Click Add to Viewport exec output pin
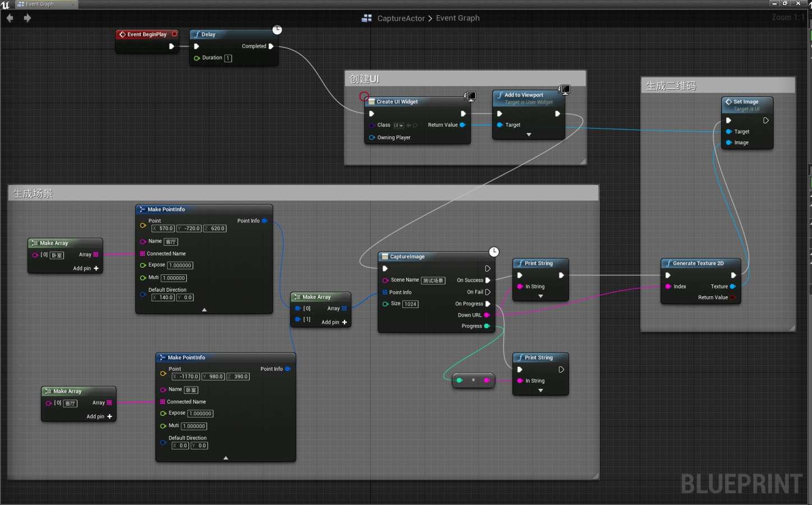The image size is (812, 505). 557,113
